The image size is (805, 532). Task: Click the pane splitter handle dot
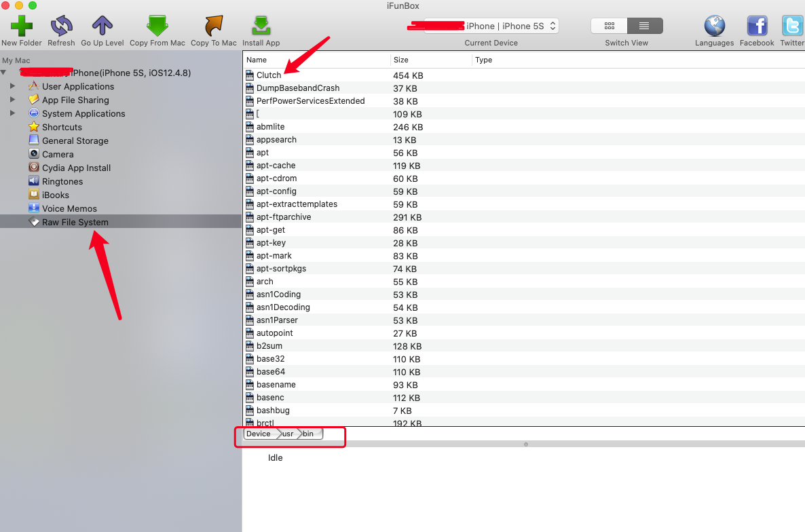point(526,444)
